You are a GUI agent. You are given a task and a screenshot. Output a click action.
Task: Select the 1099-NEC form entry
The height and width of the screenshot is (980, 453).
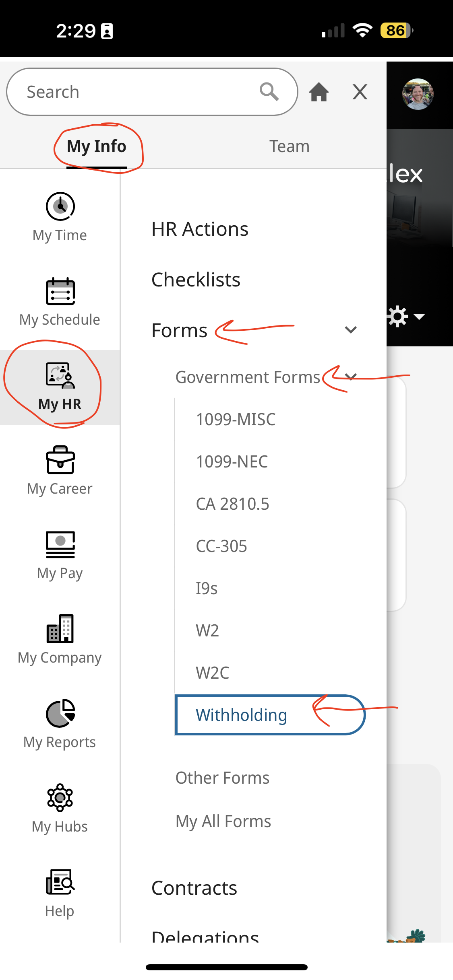232,461
